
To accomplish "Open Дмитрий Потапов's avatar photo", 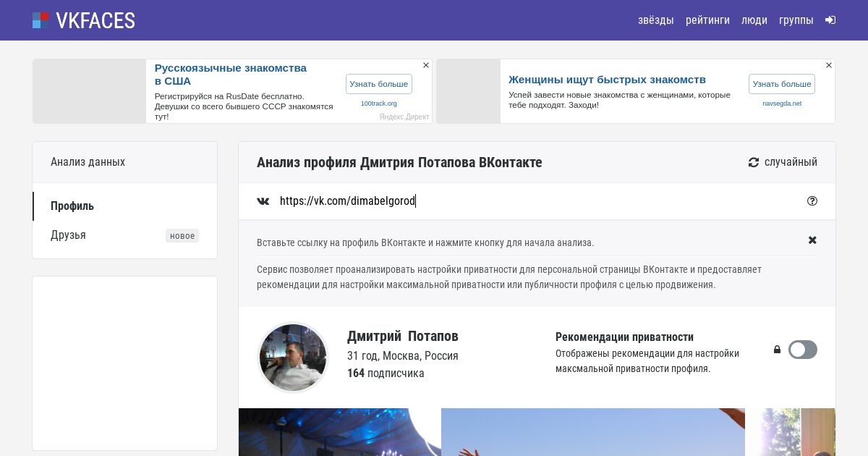I will click(293, 358).
